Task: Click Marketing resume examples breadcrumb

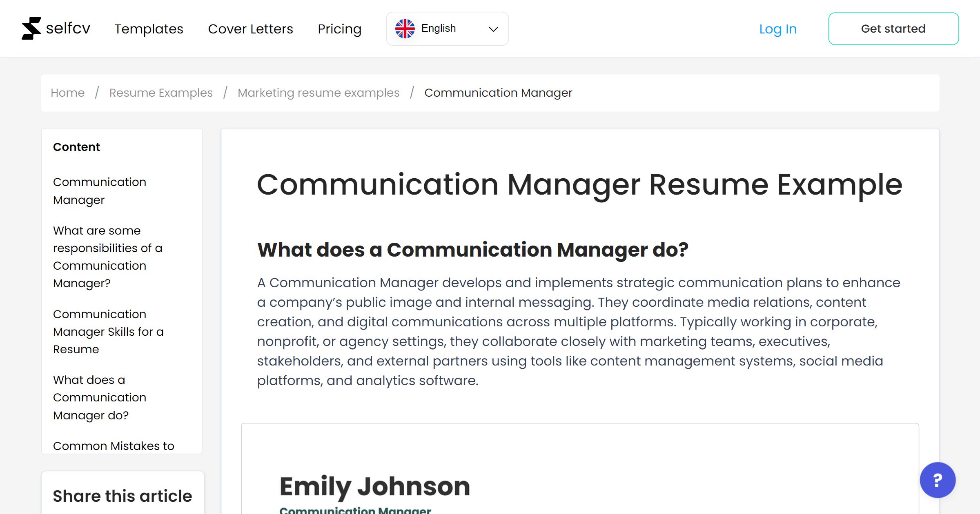Action: click(x=318, y=93)
